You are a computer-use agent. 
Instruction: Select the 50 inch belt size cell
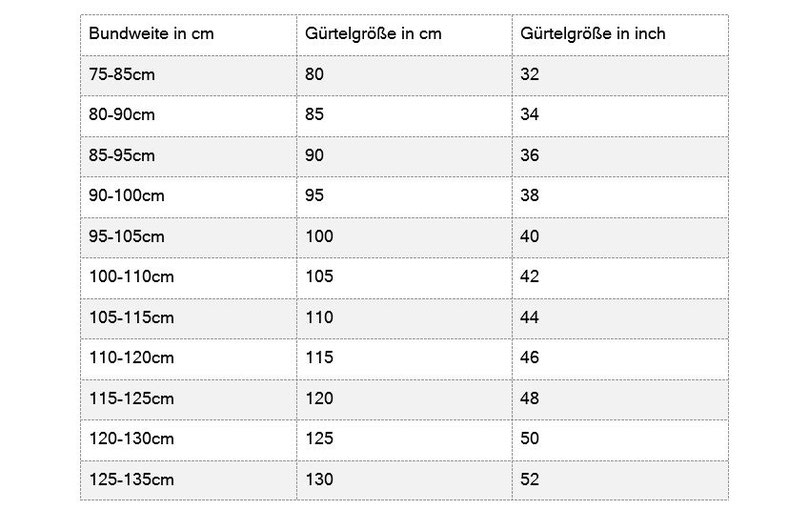[x=530, y=440]
